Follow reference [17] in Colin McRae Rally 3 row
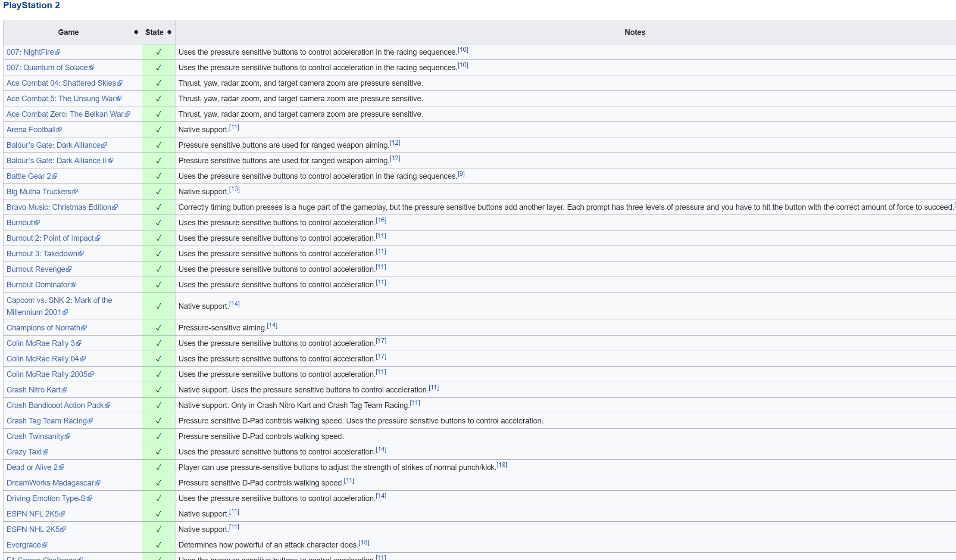The image size is (956, 560). coord(381,341)
